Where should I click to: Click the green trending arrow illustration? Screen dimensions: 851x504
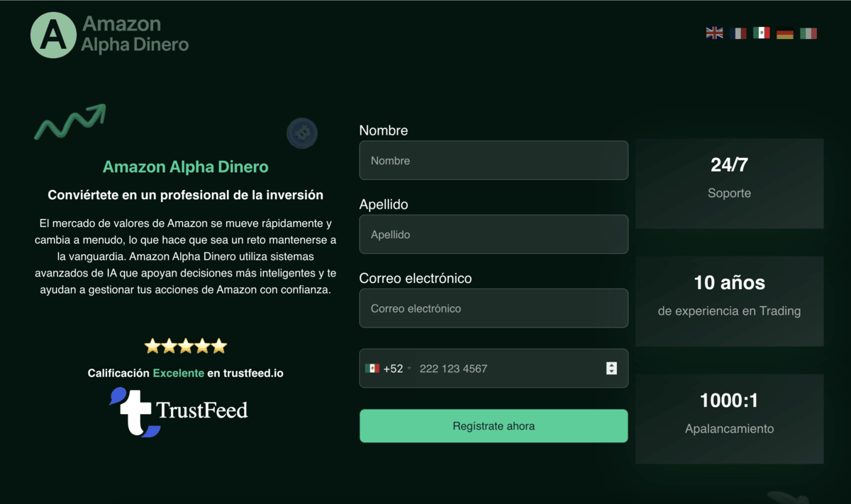69,122
